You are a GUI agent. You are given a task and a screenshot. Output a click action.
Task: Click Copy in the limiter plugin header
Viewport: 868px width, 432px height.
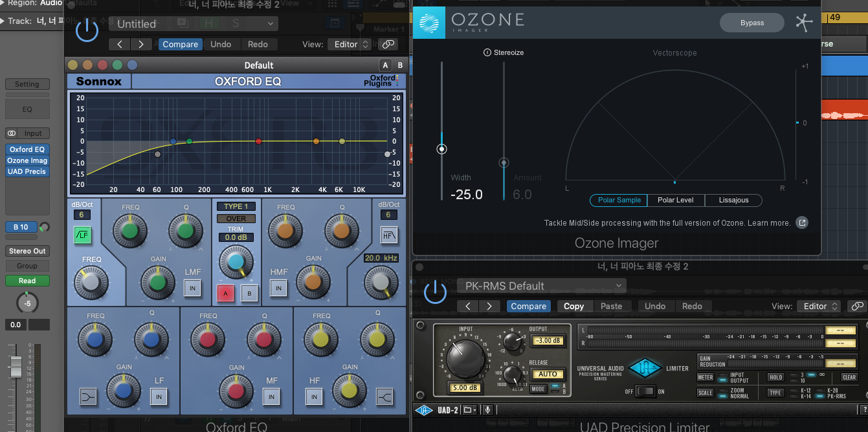573,306
